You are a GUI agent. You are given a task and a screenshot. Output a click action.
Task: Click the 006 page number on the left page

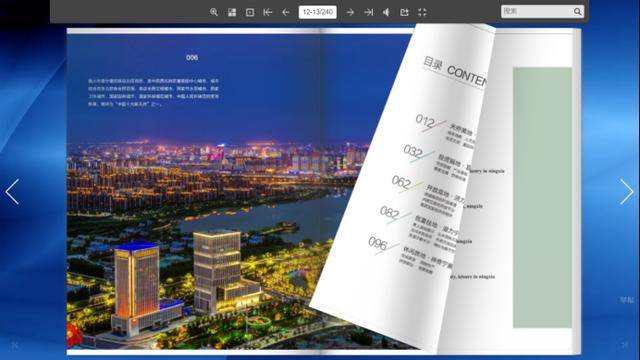[x=192, y=58]
